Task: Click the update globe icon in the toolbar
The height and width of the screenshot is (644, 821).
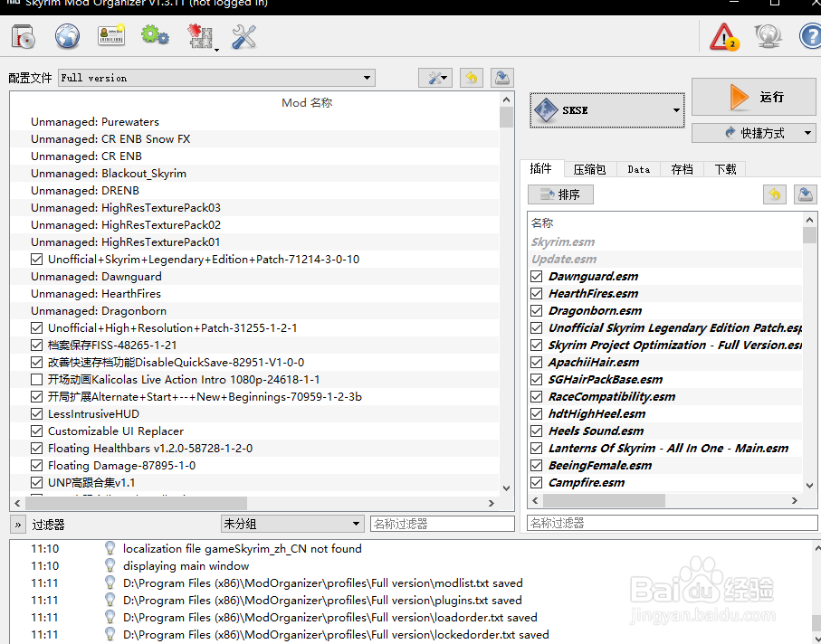Action: tap(768, 36)
